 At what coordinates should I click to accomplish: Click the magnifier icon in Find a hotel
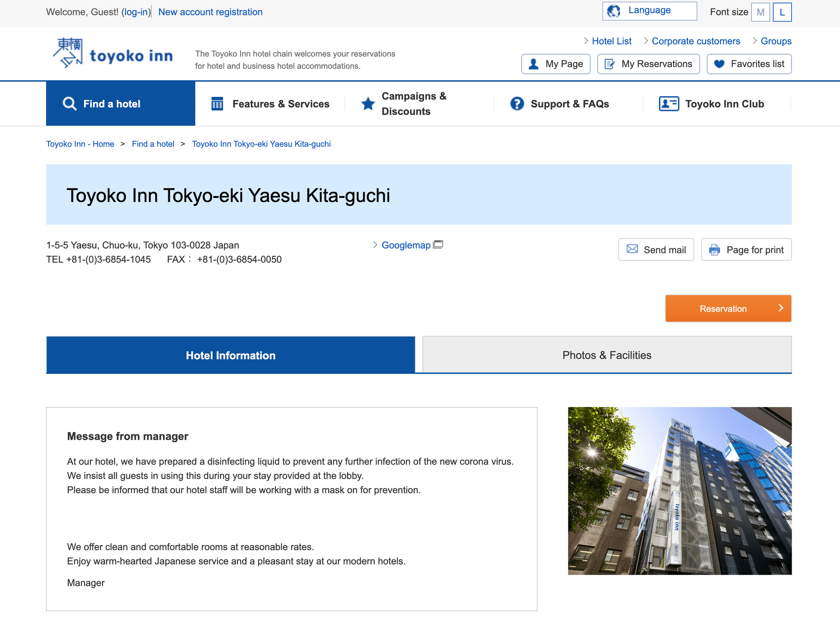[x=70, y=104]
